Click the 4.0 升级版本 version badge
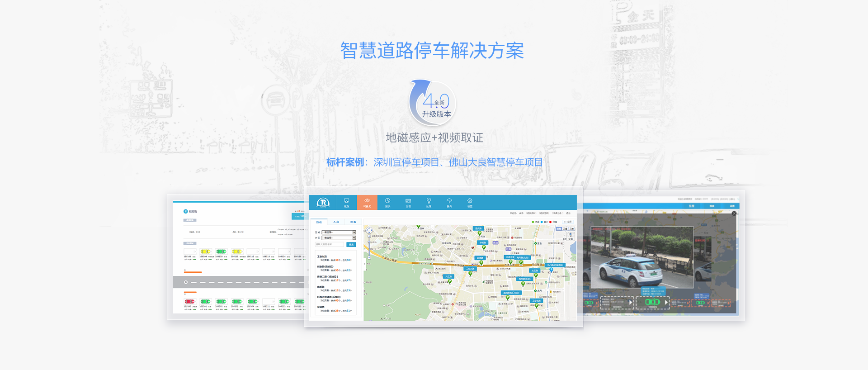 click(433, 104)
